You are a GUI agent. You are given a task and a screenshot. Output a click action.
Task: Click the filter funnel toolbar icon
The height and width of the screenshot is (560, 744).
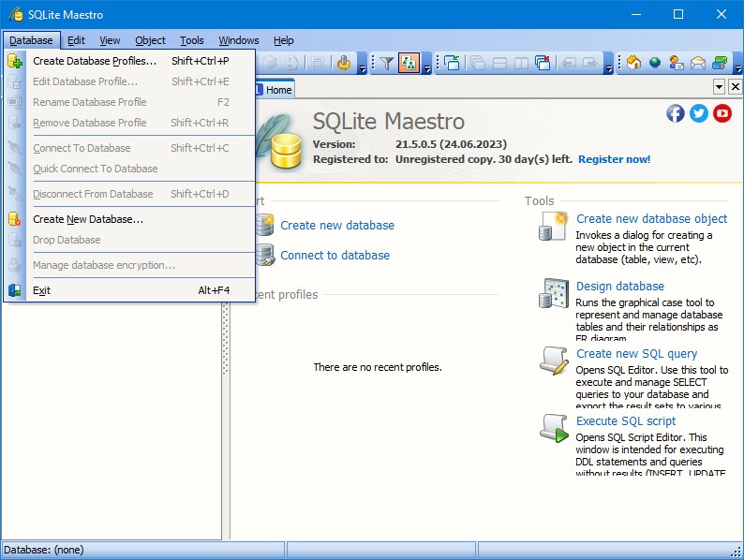point(387,64)
